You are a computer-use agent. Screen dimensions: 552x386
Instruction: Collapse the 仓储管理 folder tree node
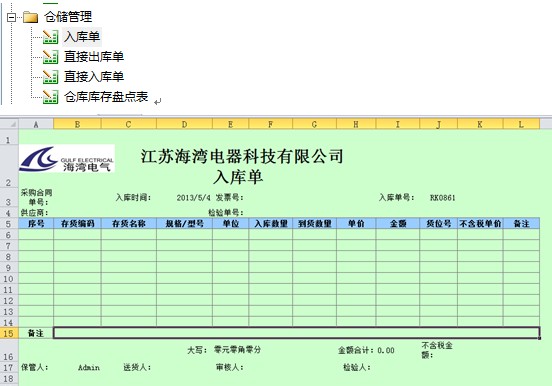tap(12, 17)
